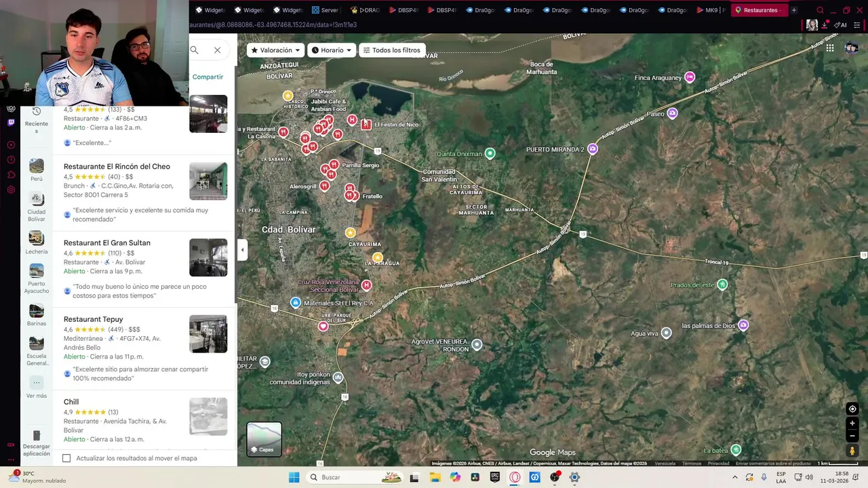This screenshot has width=868, height=488.
Task: Open browser sidebar settings gear icon
Action: [11, 190]
